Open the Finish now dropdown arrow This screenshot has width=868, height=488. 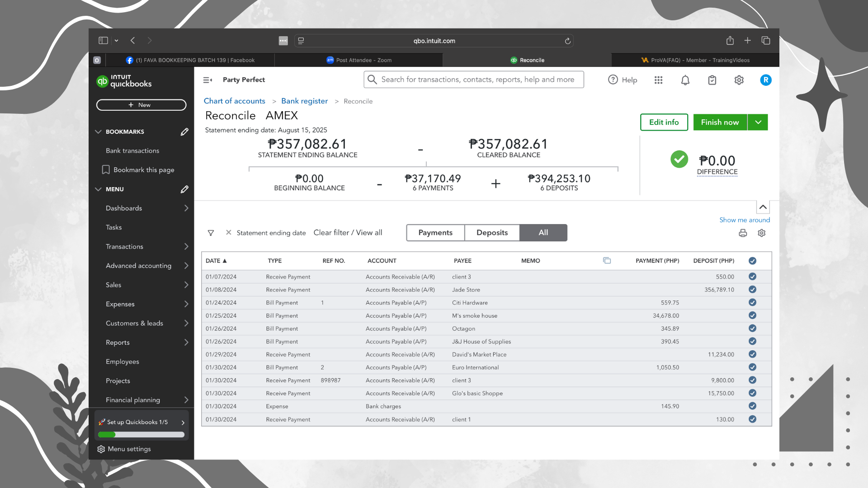click(x=758, y=122)
